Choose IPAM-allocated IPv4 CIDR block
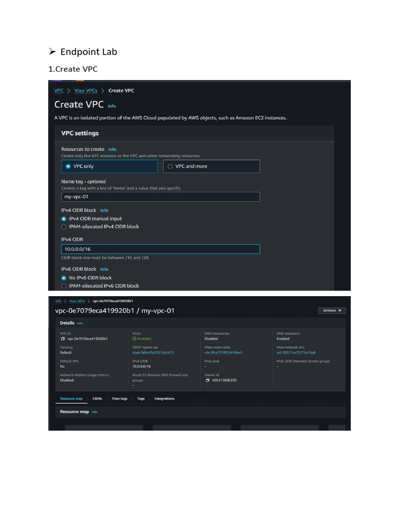Screen dimensions: 399x532 click(x=64, y=227)
